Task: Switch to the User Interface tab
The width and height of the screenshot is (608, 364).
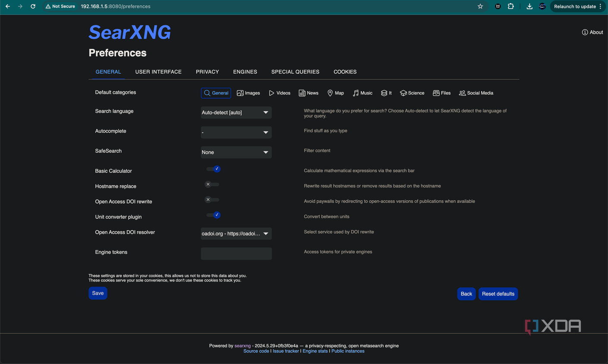Action: (158, 72)
